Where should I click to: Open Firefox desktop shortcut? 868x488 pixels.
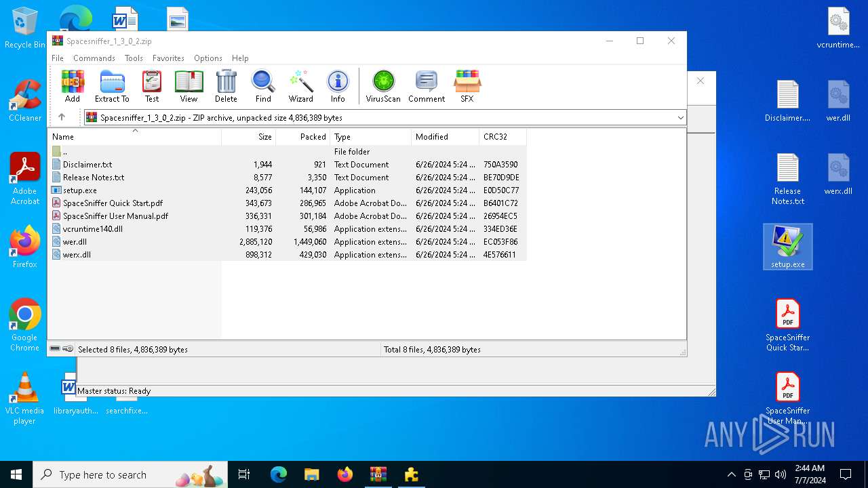click(24, 247)
